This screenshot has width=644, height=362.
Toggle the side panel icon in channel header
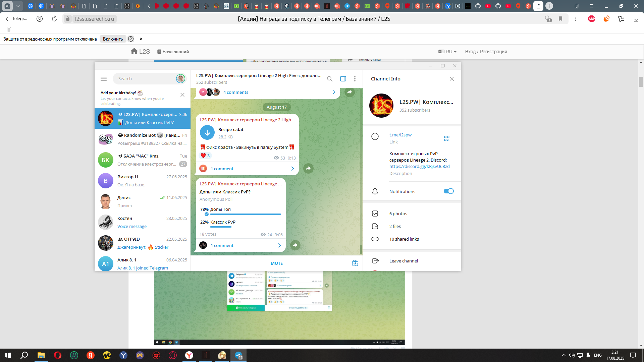343,79
